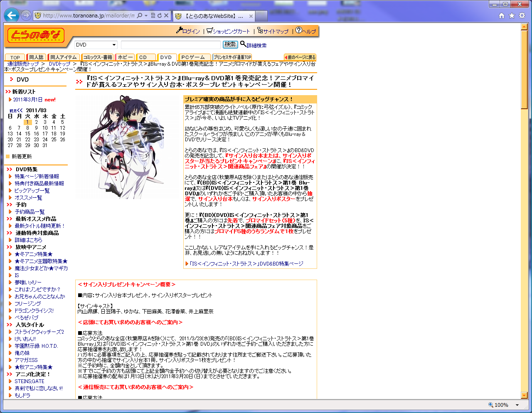Click the search keyword input field
Screen dimensions: 532x413
tap(171, 45)
